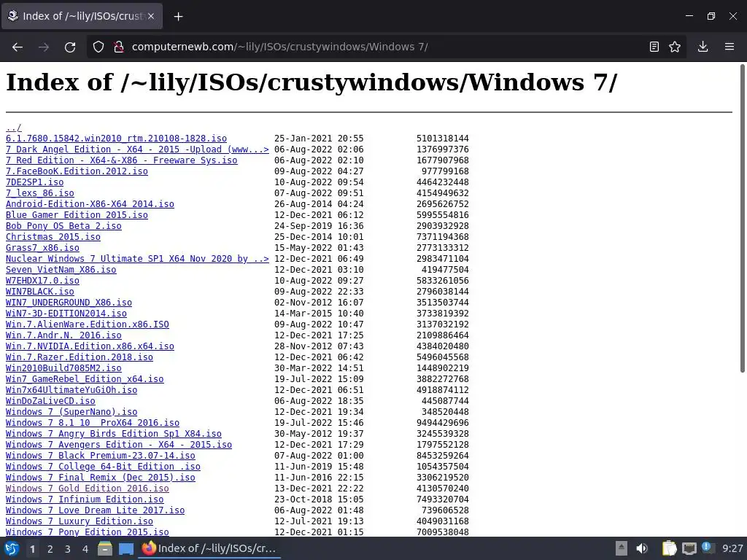Switch to workspace 1

coord(32,549)
